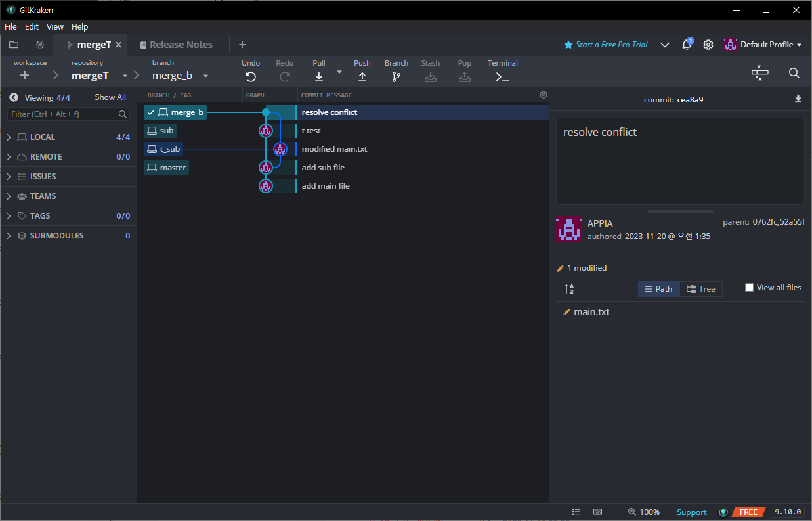The image size is (812, 521).
Task: Collapse left panel with the back arrow icon
Action: (x=13, y=97)
